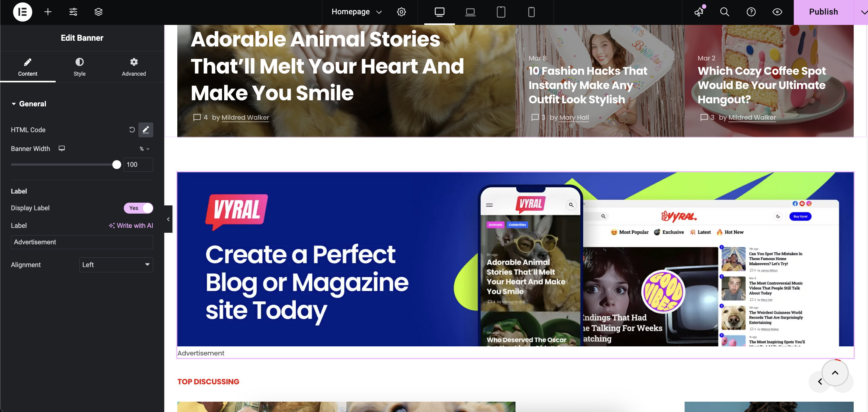This screenshot has height=412, width=868.
Task: Switch to the Advanced tab
Action: 134,67
